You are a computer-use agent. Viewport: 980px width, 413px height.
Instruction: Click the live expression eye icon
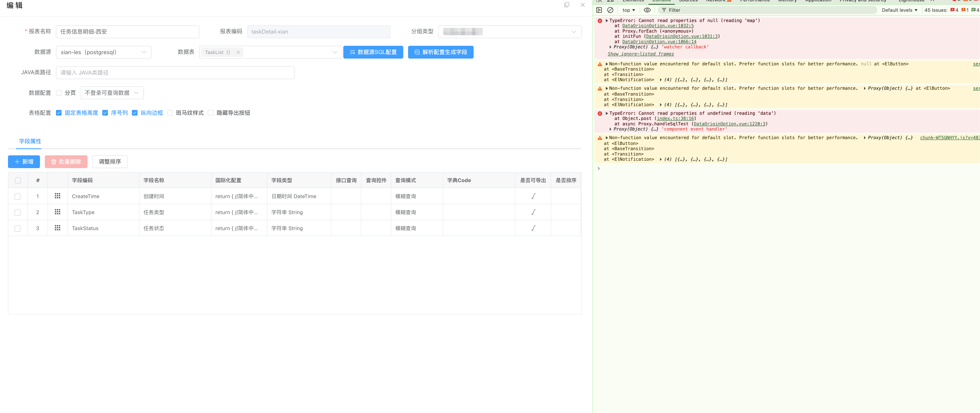point(647,10)
